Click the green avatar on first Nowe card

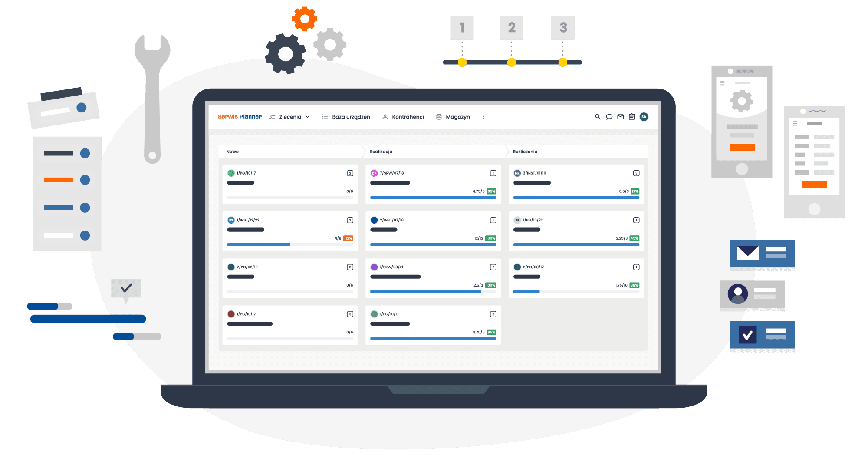(231, 173)
